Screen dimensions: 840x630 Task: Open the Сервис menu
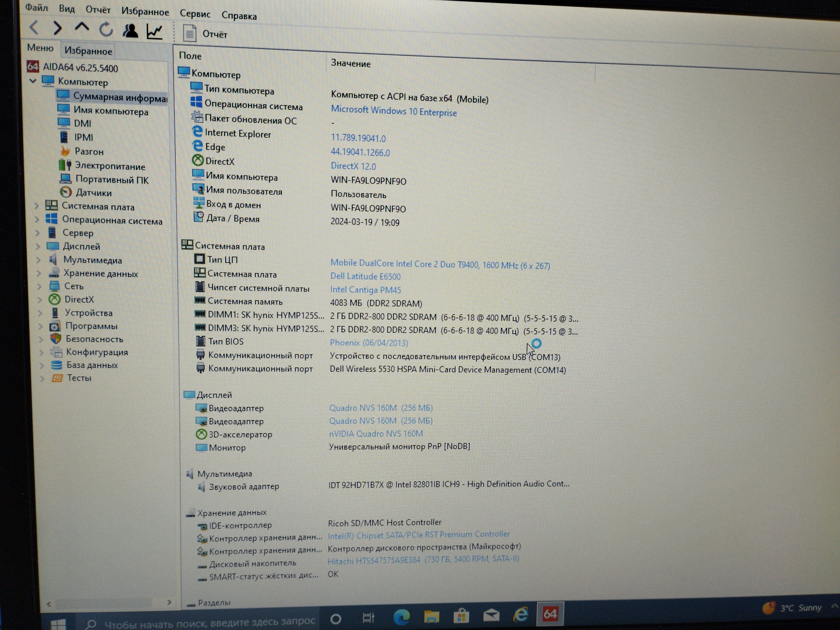tap(195, 14)
